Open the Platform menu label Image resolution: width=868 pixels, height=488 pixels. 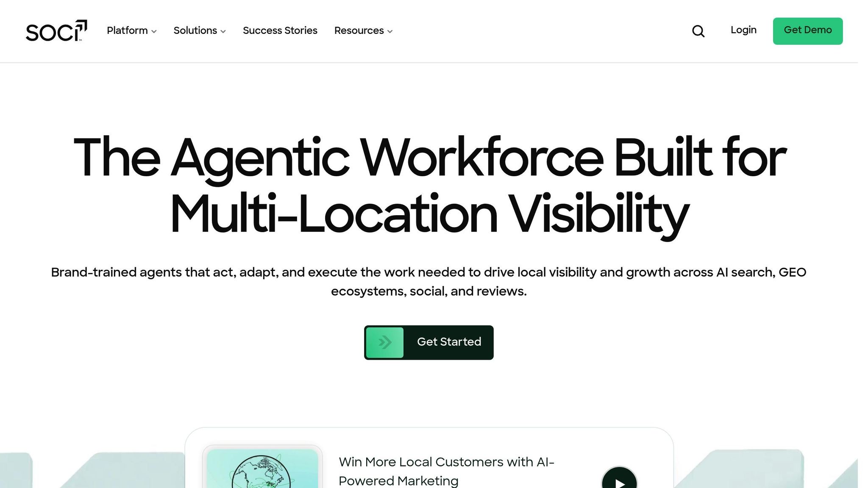127,30
